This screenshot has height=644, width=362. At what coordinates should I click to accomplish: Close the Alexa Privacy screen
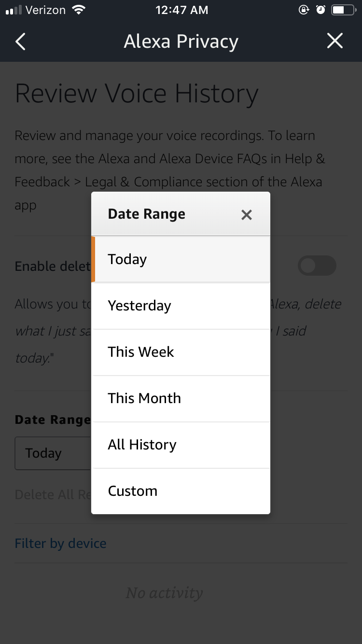[x=334, y=41]
